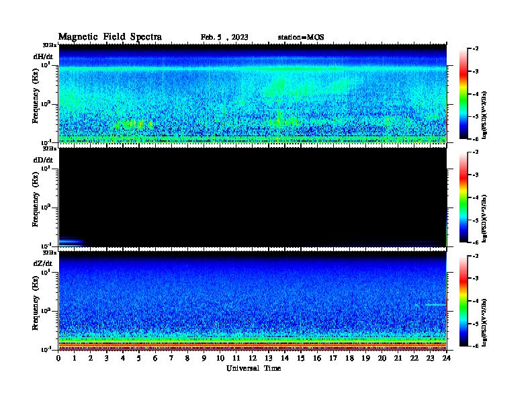This screenshot has width=532, height=411.
Task: Click hour 17 on the Universal Time axis
Action: 333,358
